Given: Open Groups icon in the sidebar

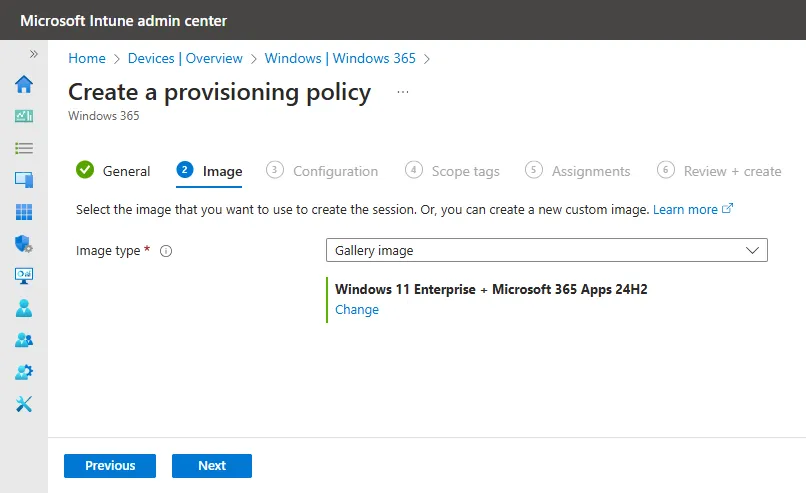Looking at the screenshot, I should point(24,340).
